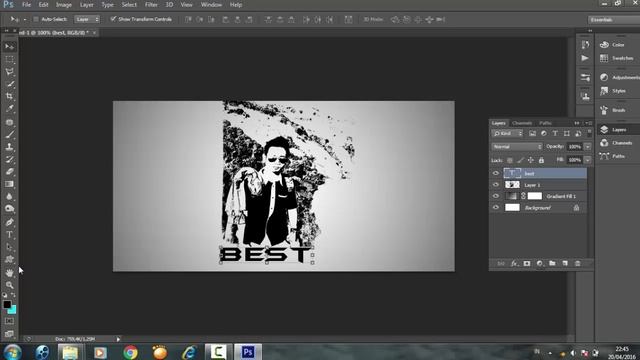The height and width of the screenshot is (360, 640).
Task: Open the Image menu
Action: tap(64, 5)
